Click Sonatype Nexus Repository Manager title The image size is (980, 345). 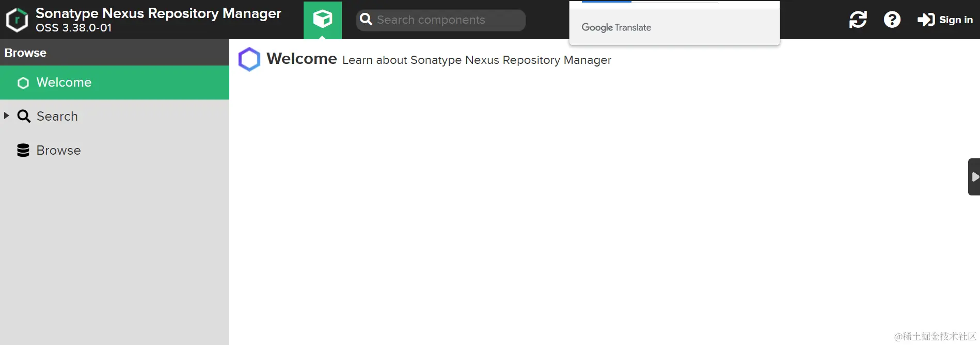159,13
